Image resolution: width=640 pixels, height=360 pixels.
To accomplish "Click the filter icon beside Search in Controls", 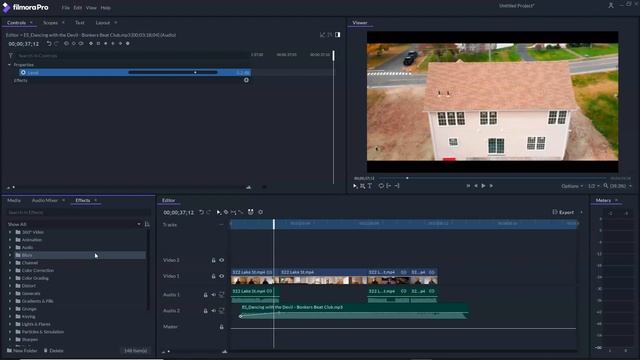I will (11, 56).
